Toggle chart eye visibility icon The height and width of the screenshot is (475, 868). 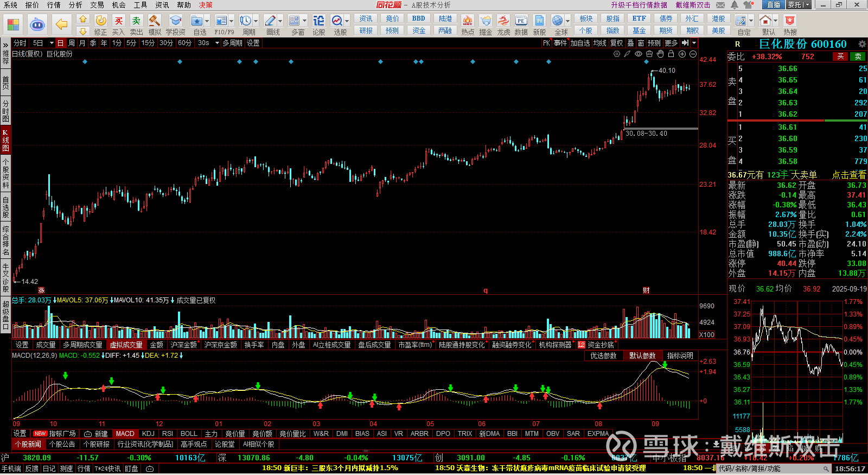(639, 54)
